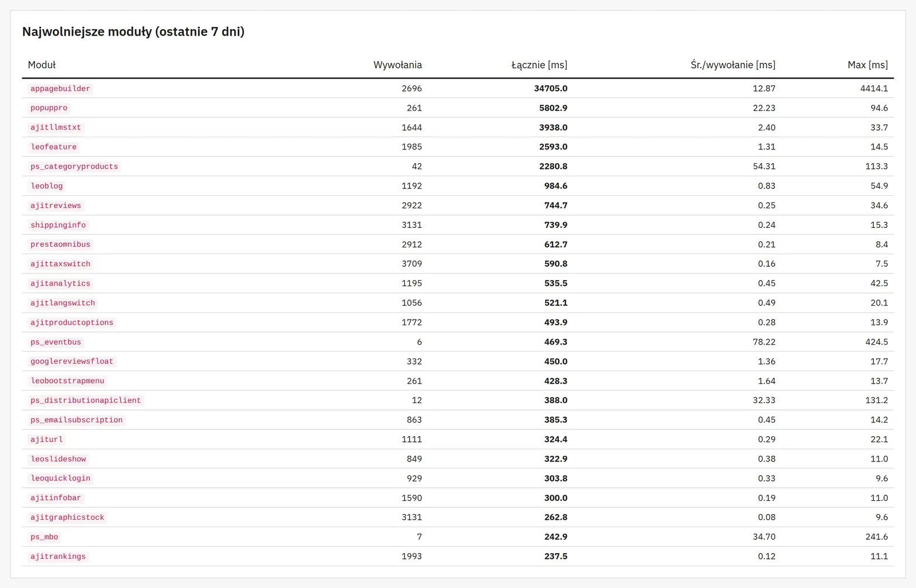Click the ajitllmstxt module name
This screenshot has width=916, height=588.
point(56,128)
